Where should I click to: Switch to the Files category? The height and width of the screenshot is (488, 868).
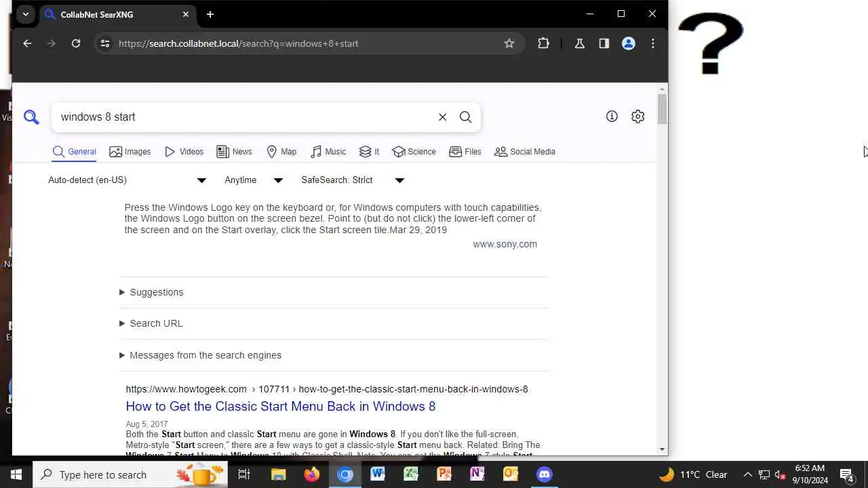(465, 152)
